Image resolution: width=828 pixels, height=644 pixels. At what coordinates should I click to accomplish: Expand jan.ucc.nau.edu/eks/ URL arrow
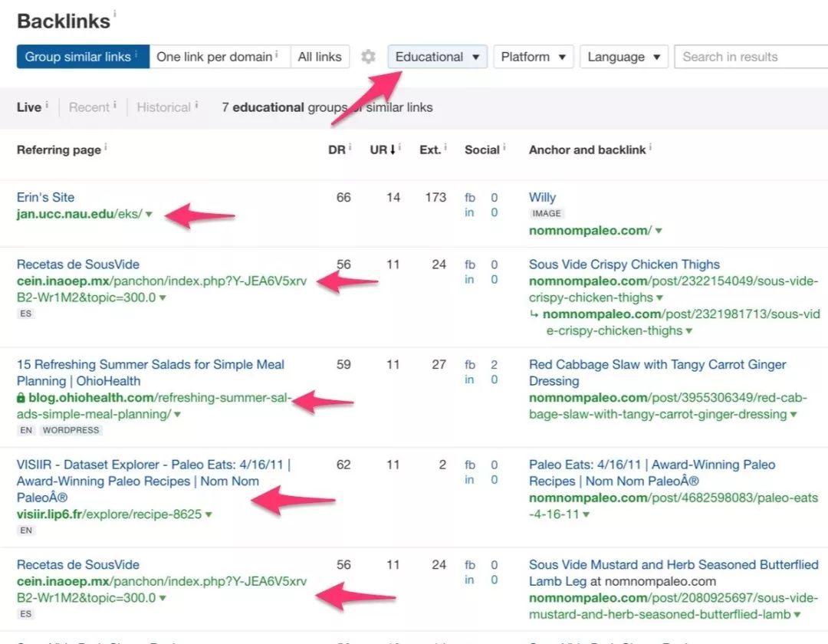click(x=149, y=215)
